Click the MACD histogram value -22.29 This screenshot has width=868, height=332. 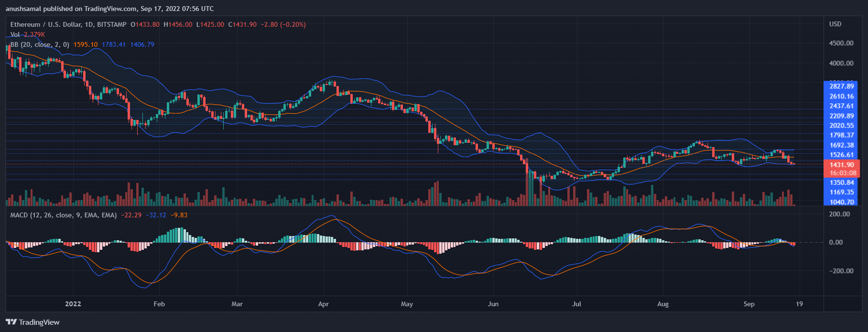[131, 215]
